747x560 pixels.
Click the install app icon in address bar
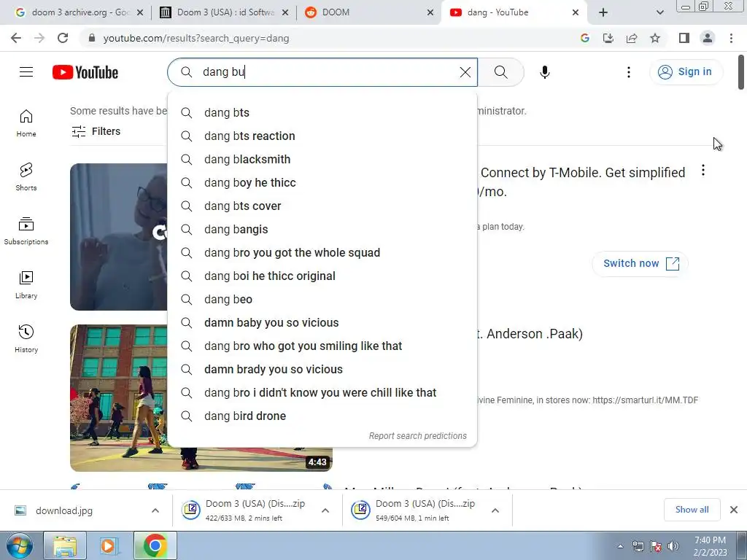608,38
